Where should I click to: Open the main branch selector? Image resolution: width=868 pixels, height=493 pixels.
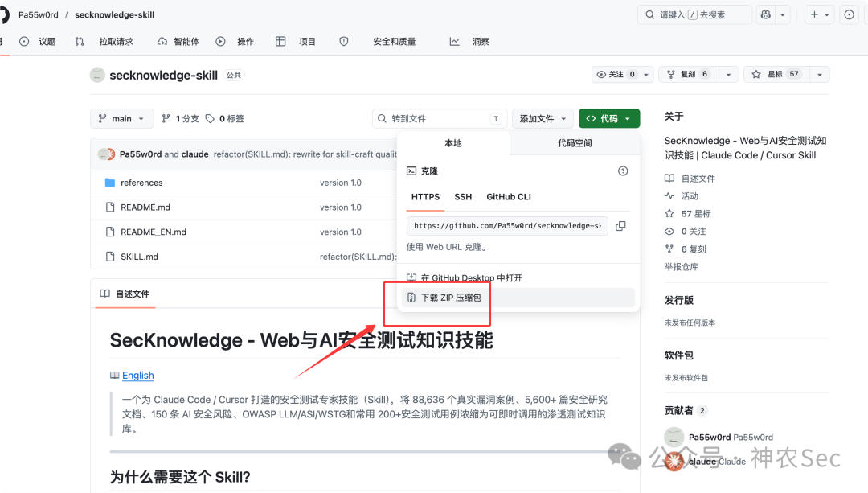coord(121,118)
